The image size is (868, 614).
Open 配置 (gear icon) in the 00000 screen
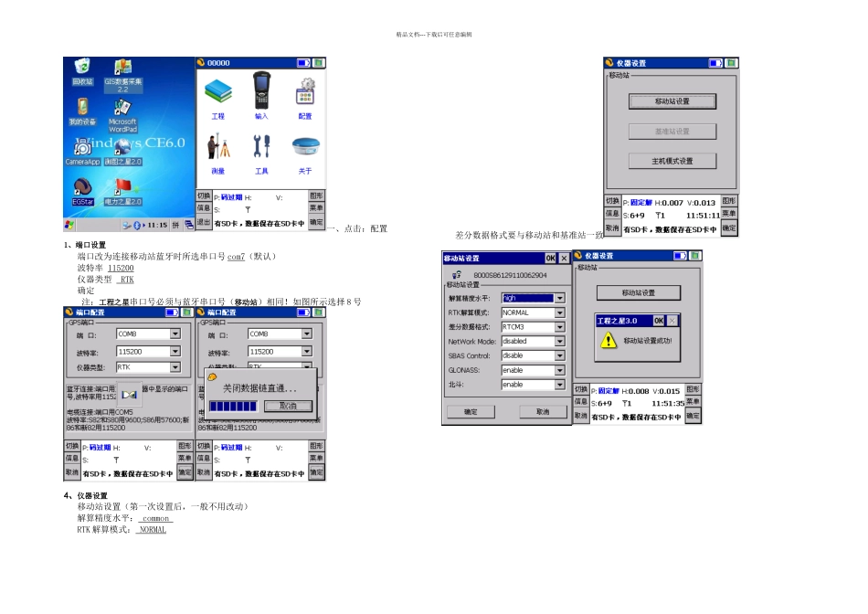click(x=304, y=99)
